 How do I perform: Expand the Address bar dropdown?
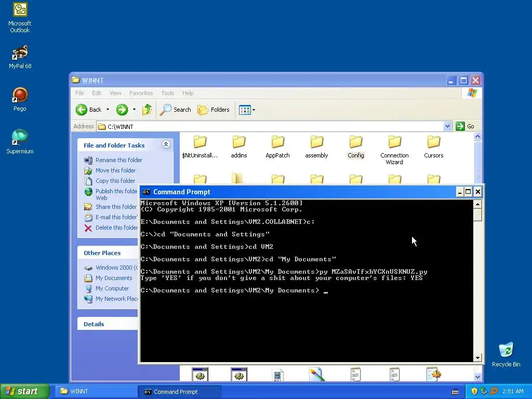point(447,126)
